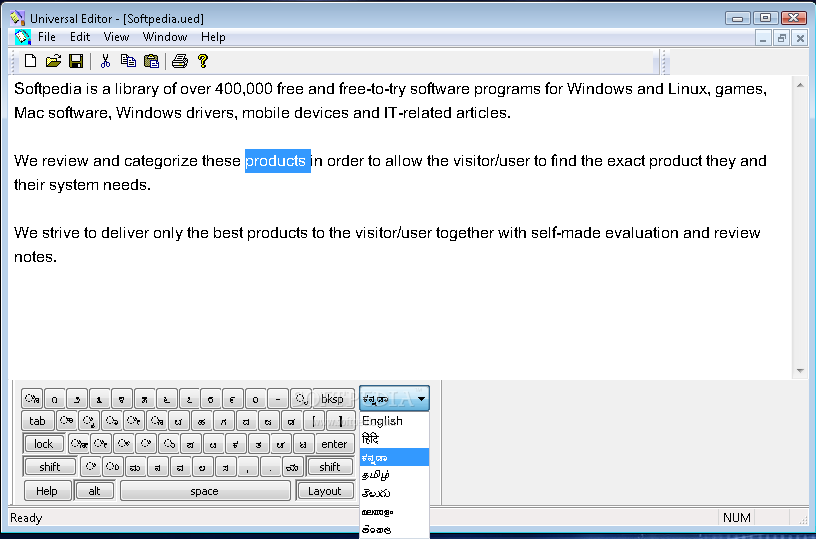The height and width of the screenshot is (539, 816).
Task: Click the comma key
Action: (248, 467)
